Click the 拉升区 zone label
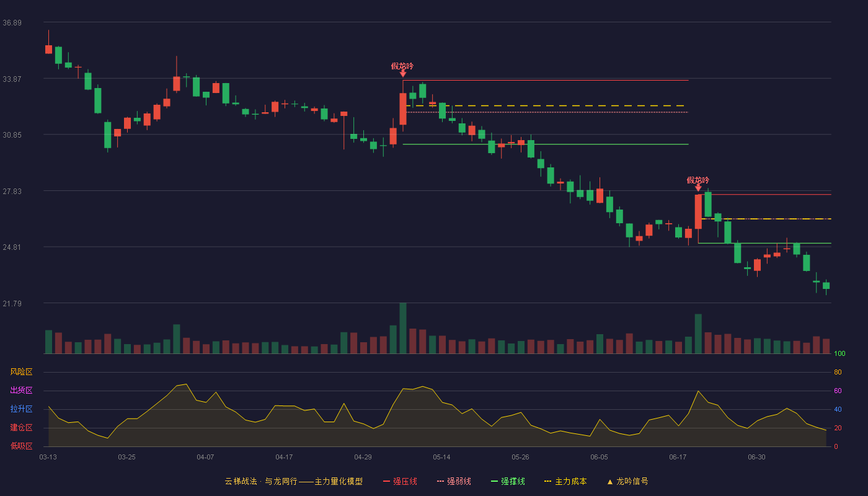 tap(21, 409)
